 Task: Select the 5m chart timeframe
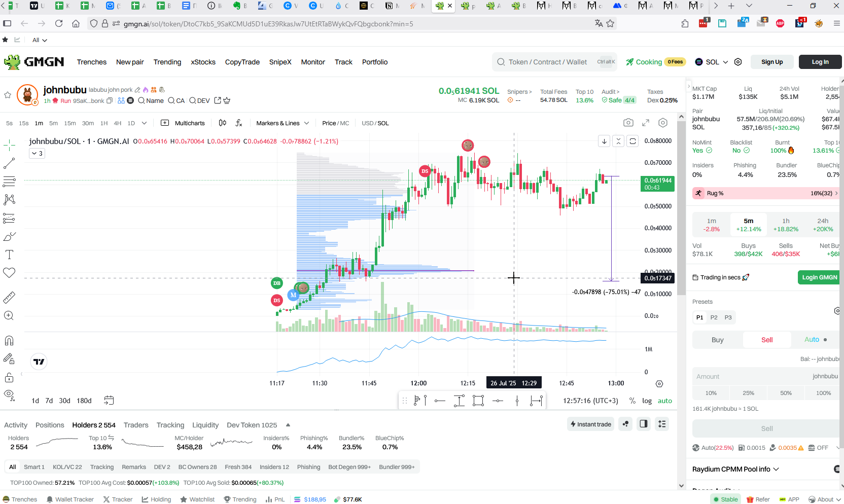[53, 123]
